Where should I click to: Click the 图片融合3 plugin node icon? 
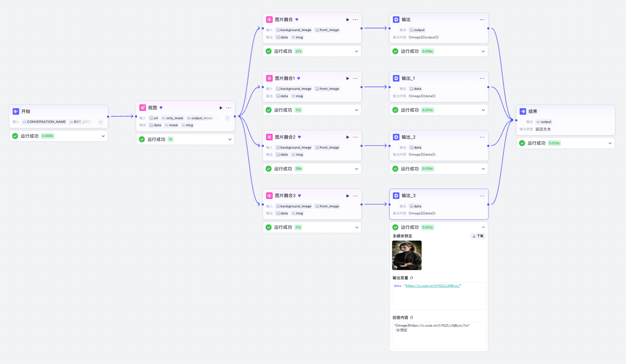[269, 196]
